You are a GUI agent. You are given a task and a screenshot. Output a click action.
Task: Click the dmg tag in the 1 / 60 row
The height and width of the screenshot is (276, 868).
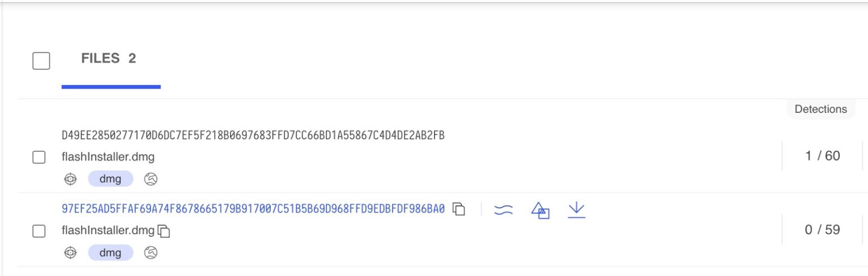pyautogui.click(x=110, y=179)
